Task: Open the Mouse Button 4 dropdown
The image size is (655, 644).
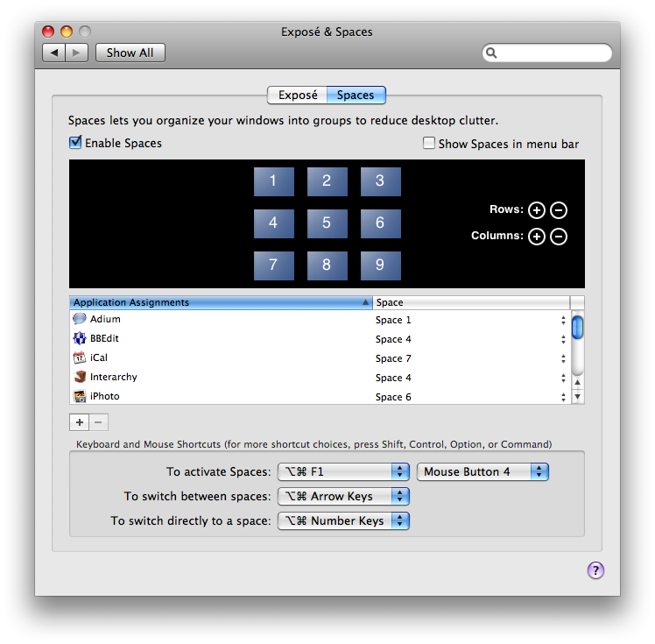Action: 482,471
